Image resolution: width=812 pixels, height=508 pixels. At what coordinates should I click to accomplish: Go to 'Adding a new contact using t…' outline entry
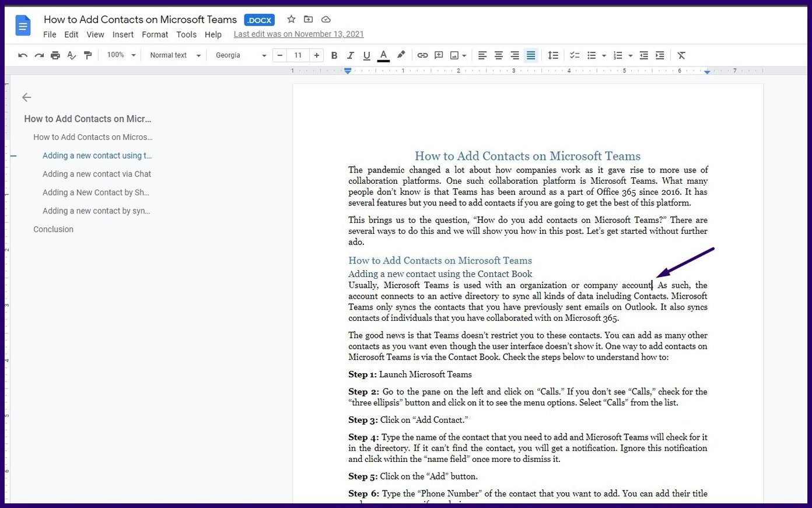click(97, 156)
